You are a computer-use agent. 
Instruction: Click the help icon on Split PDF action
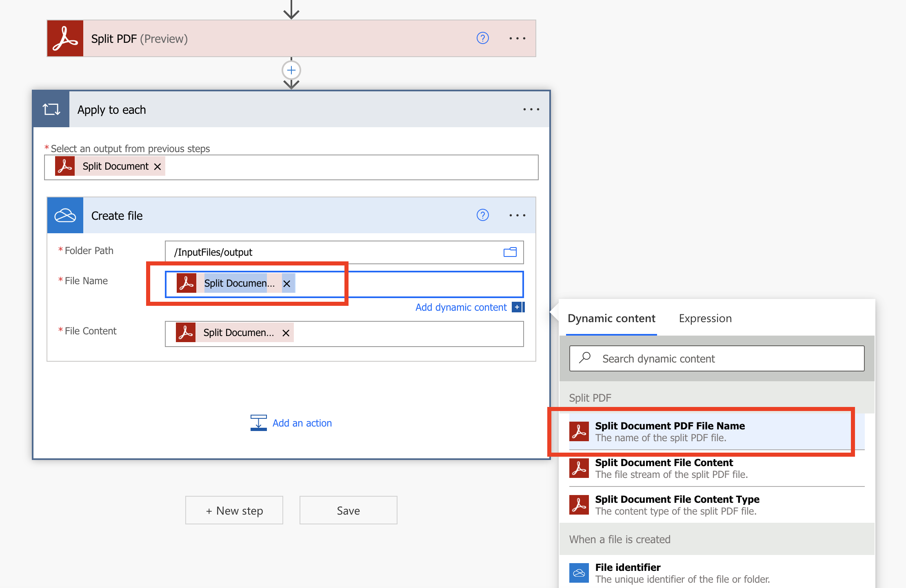[482, 38]
